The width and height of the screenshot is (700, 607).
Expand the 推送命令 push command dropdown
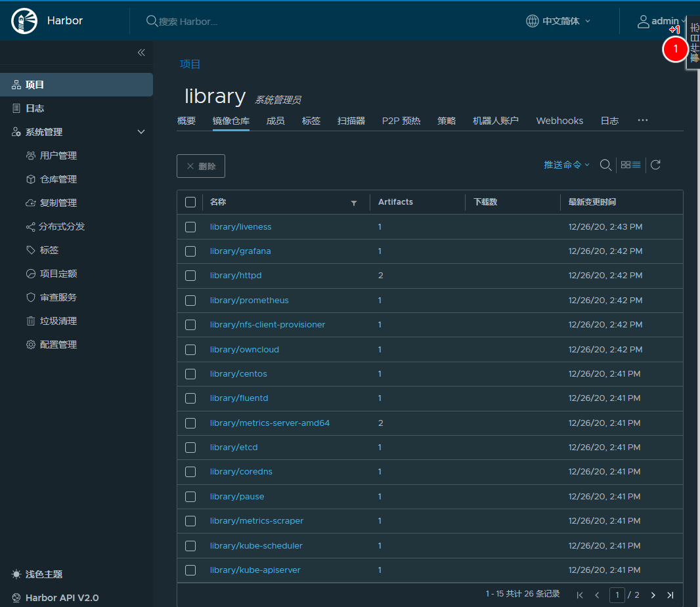(x=567, y=165)
